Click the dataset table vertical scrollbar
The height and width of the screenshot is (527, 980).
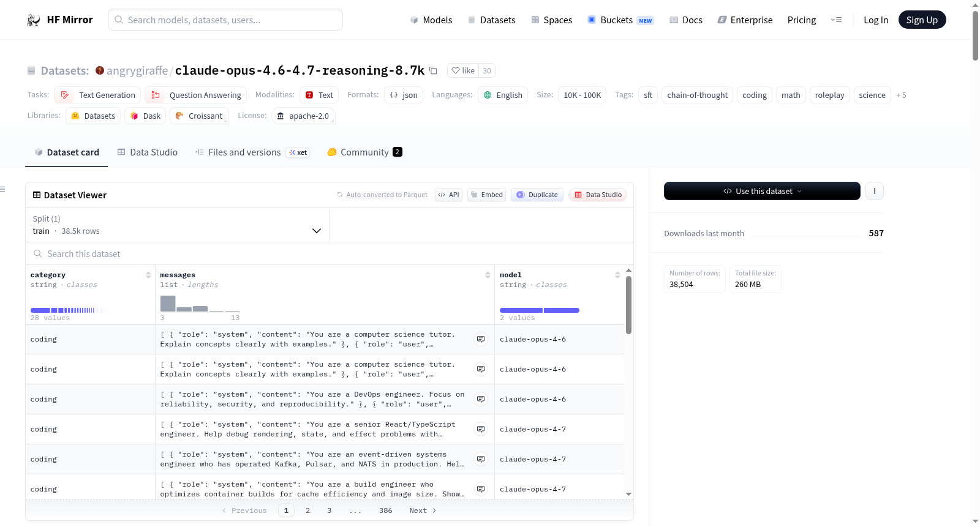pos(628,305)
